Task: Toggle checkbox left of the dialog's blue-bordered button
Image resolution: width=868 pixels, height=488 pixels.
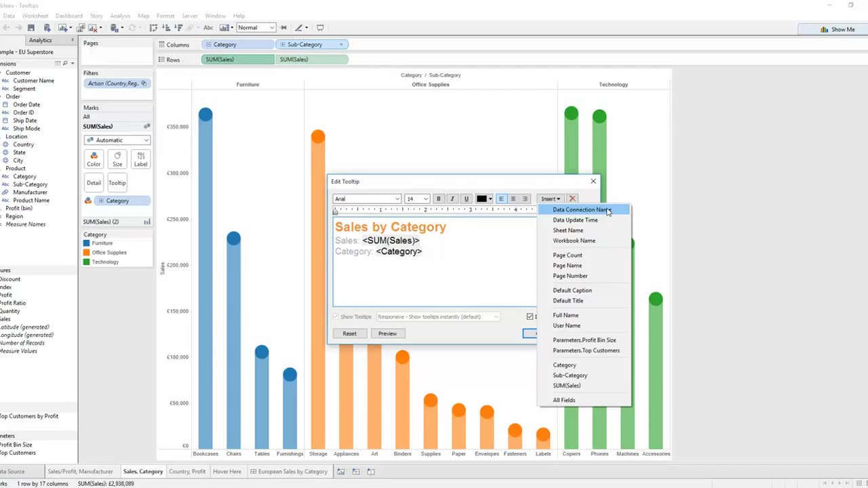Action: pyautogui.click(x=530, y=317)
